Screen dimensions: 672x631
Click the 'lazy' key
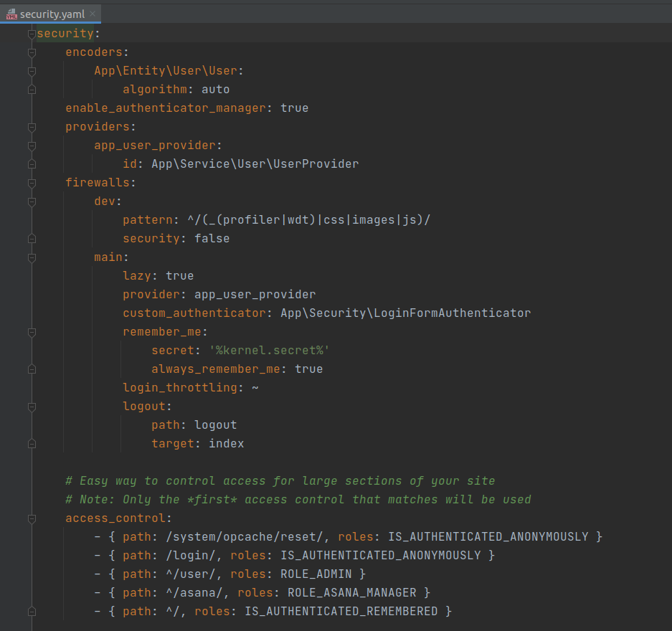pyautogui.click(x=137, y=276)
